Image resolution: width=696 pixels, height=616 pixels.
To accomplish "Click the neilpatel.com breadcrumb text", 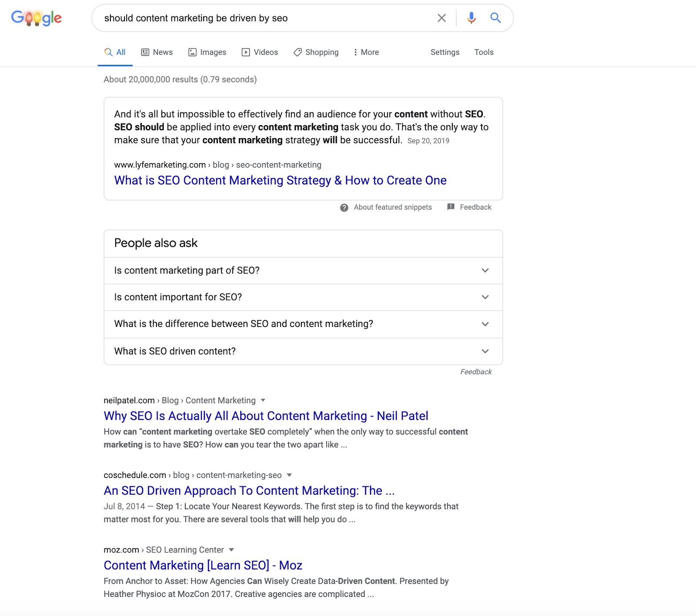I will pos(180,400).
